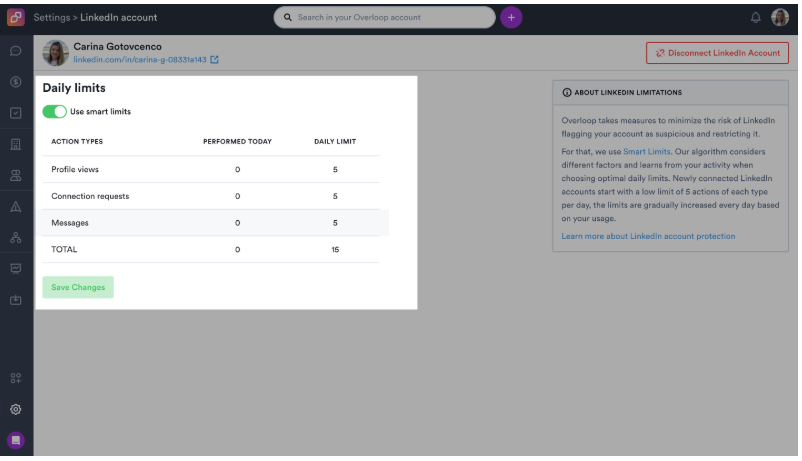Click Messages performed today value 0
Viewport: 802px width, 461px height.
tap(237, 223)
